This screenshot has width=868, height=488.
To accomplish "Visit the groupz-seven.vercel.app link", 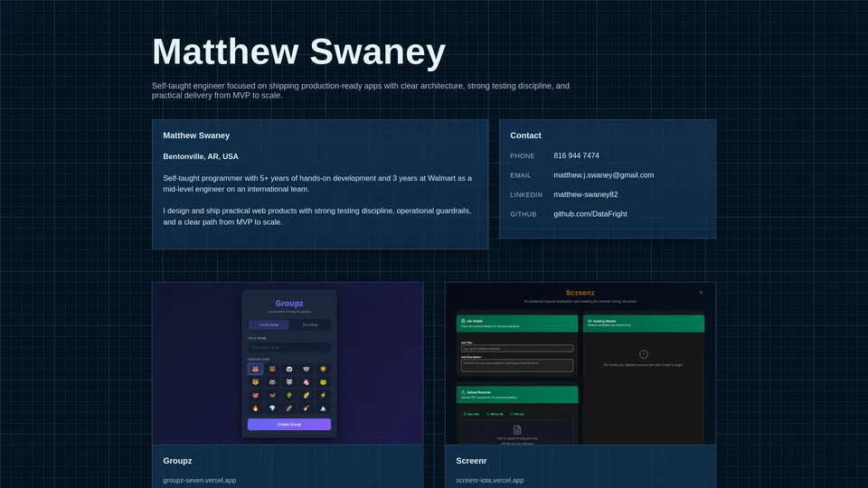I will pos(199,480).
